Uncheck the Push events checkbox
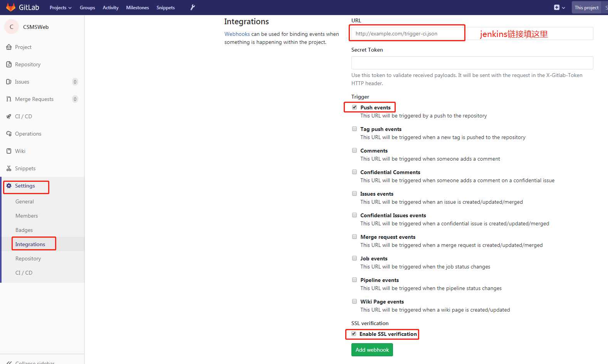 354,107
